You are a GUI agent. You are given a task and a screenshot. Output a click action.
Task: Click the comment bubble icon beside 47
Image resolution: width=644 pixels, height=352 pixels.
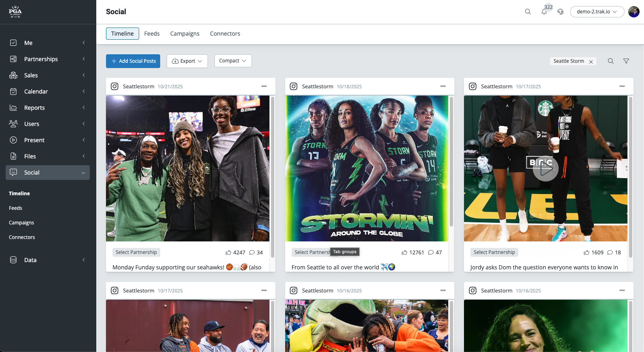click(431, 252)
